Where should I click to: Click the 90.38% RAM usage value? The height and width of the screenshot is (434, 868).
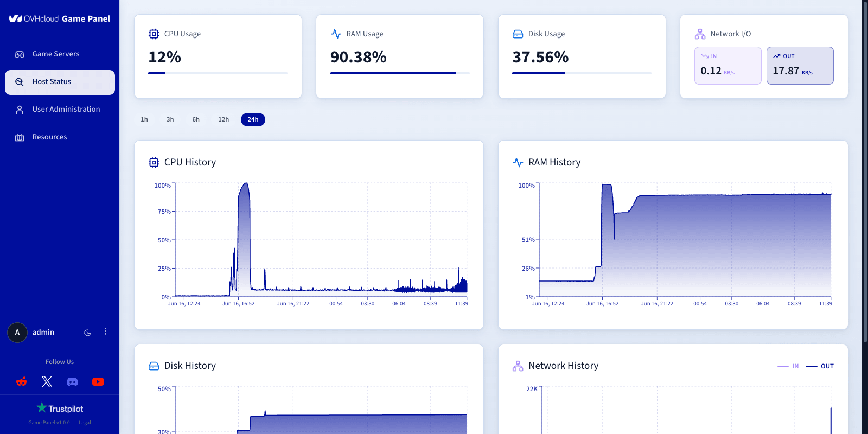click(359, 57)
